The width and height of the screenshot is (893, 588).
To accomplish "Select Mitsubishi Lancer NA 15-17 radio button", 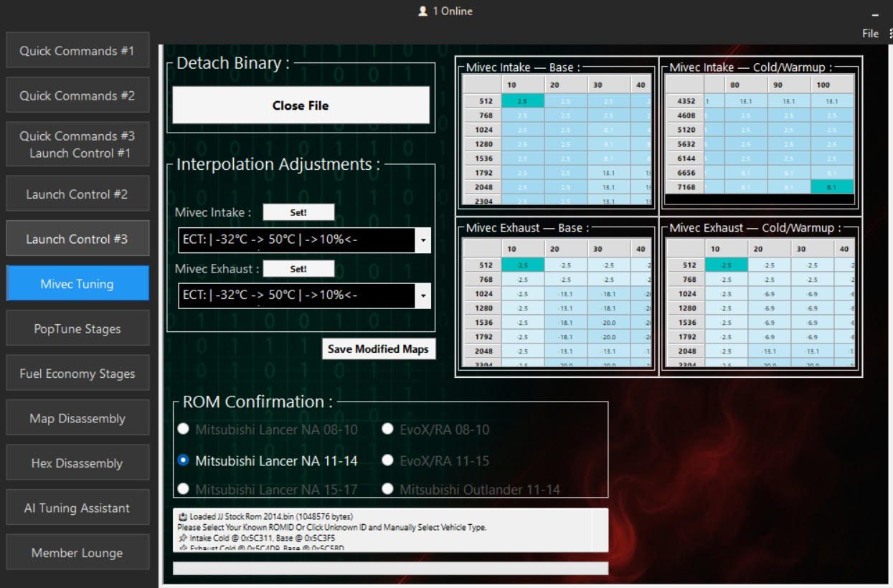I will click(x=184, y=489).
